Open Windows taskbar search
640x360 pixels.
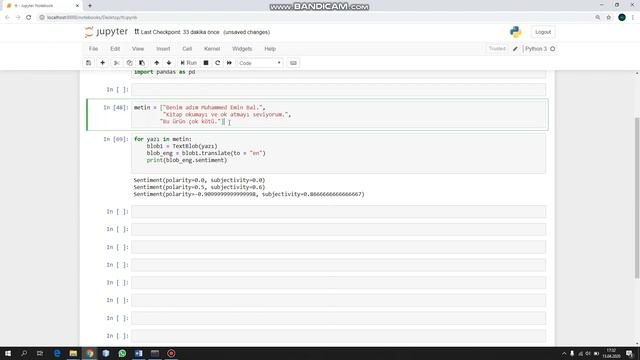[24, 353]
